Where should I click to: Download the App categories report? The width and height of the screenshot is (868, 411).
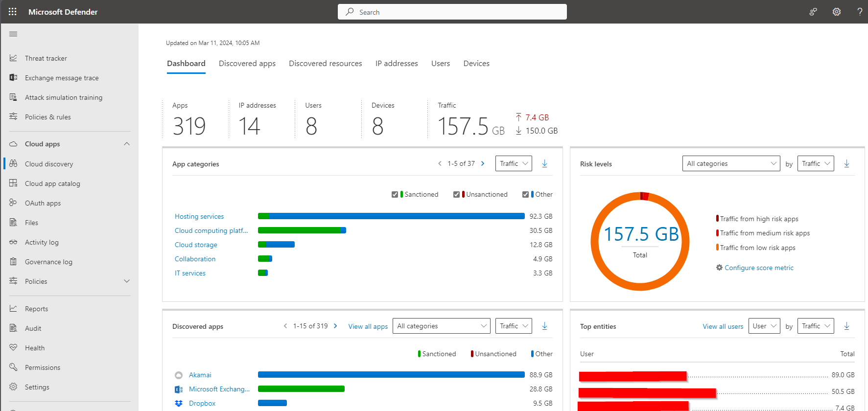pyautogui.click(x=544, y=163)
